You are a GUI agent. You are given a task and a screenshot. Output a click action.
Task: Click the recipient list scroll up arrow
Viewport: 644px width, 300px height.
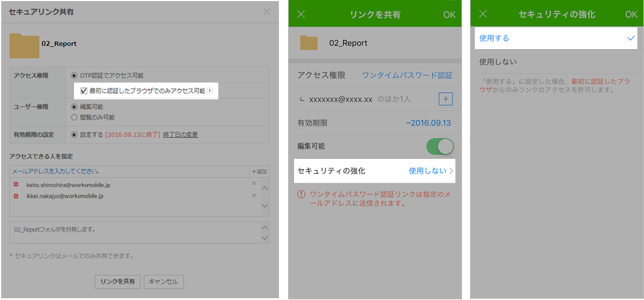point(265,188)
